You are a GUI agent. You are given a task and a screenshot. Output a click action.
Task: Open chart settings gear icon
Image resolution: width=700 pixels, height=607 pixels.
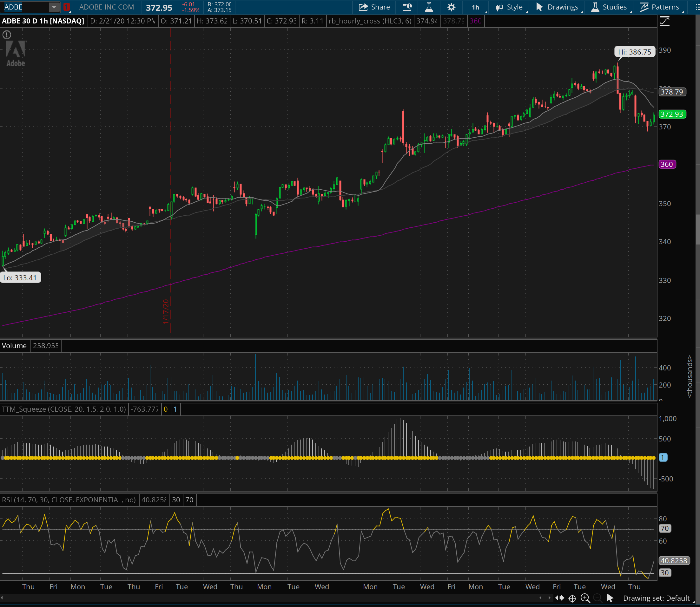pos(451,7)
